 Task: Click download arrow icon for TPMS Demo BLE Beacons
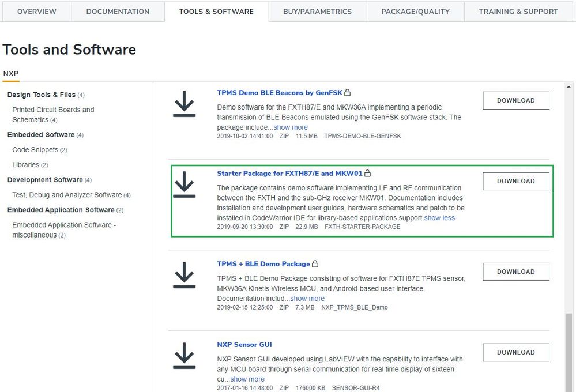point(184,104)
